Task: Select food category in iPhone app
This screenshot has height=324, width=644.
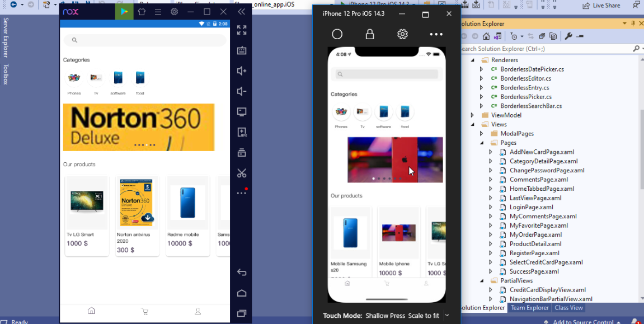Action: [405, 116]
